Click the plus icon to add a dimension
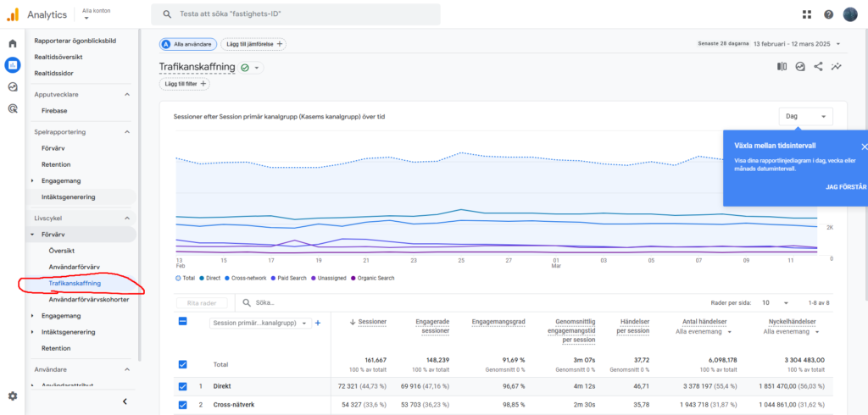Screen dimensions: 868x415 [318, 324]
